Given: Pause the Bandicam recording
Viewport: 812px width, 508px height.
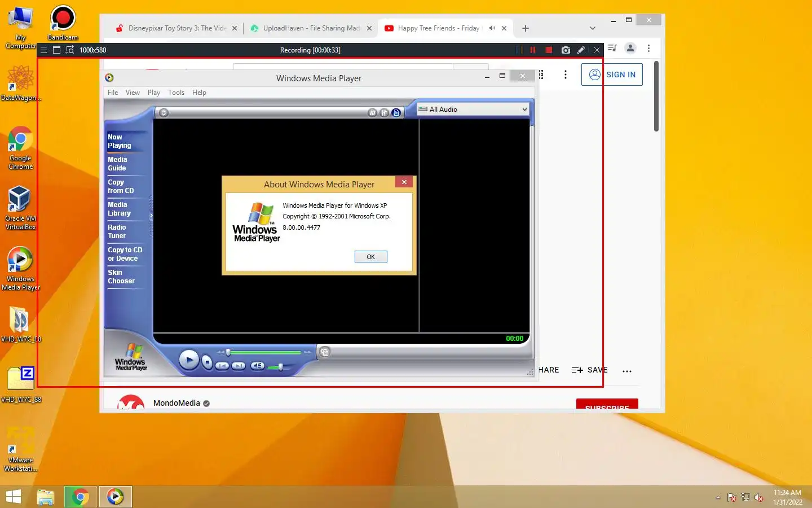Looking at the screenshot, I should pos(533,50).
